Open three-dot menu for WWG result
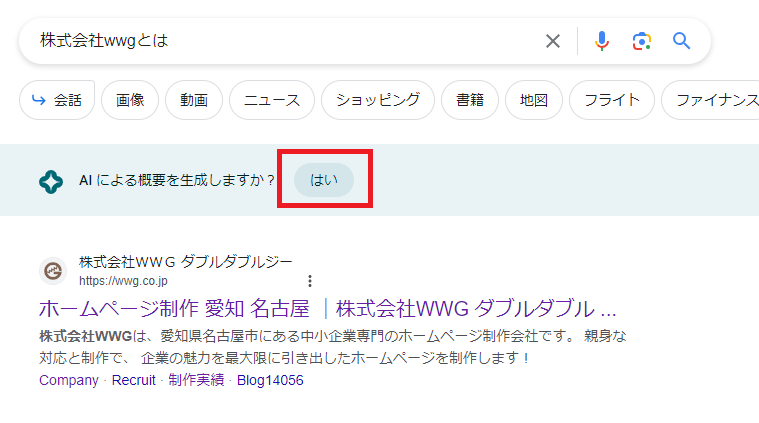Viewport: 759px width, 423px height. pyautogui.click(x=310, y=281)
